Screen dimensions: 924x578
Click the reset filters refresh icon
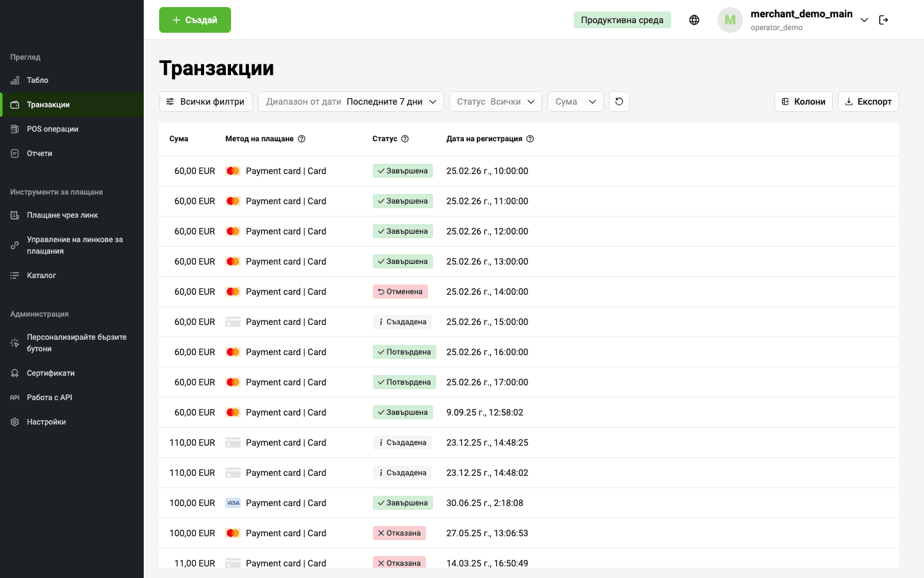pos(619,101)
